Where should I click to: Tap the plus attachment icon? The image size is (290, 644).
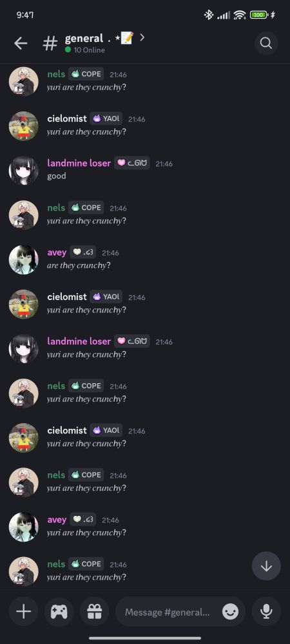pos(23,612)
